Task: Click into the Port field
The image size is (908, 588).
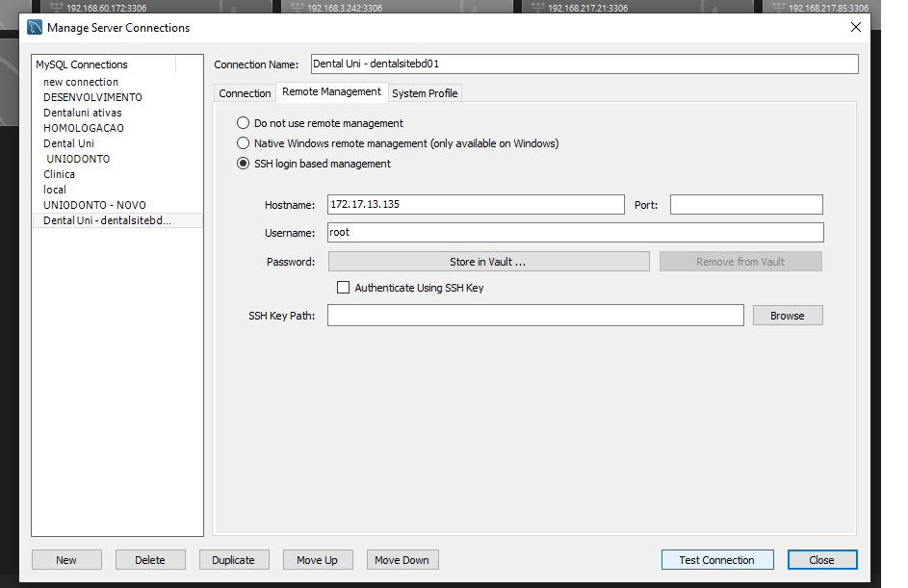Action: tap(746, 205)
